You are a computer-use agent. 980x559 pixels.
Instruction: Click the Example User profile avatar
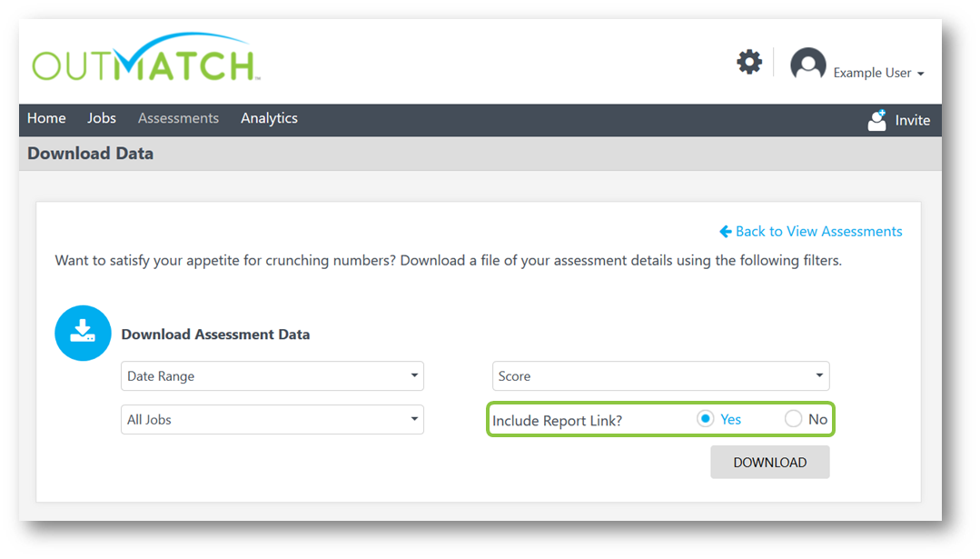(807, 63)
